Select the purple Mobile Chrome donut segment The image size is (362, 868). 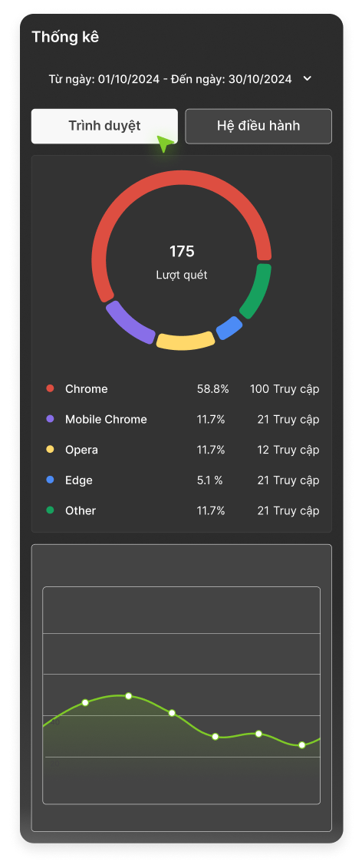[x=129, y=323]
